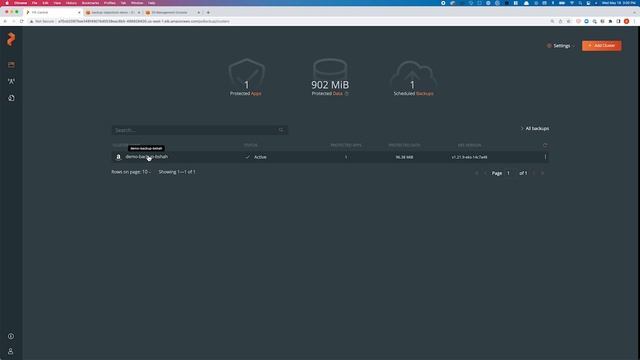Click the 902 MiB value
640x360 pixels.
point(330,85)
